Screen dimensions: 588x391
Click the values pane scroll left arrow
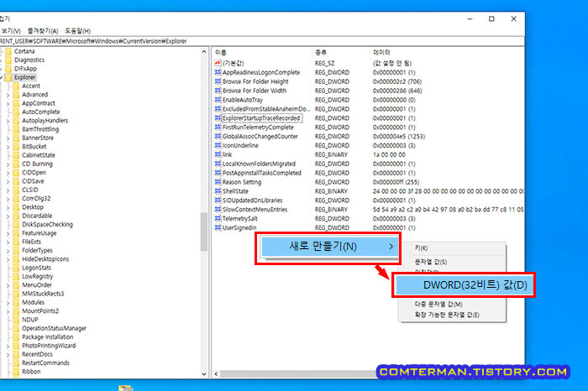[216, 373]
